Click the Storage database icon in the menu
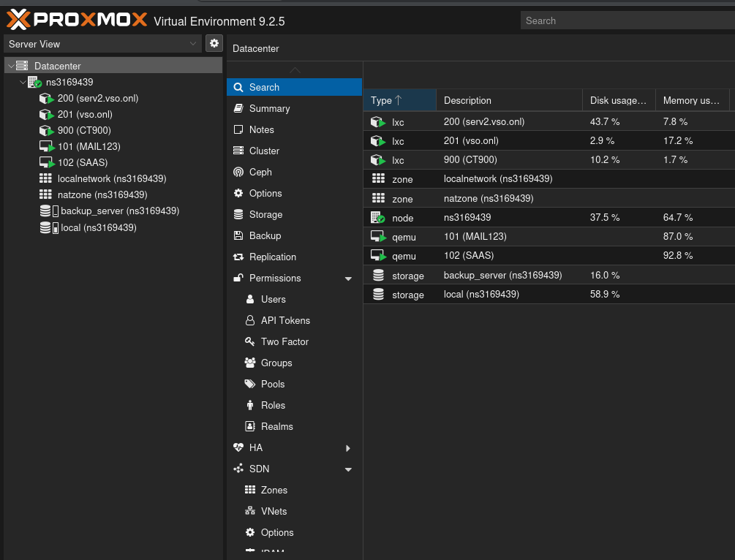 (238, 215)
